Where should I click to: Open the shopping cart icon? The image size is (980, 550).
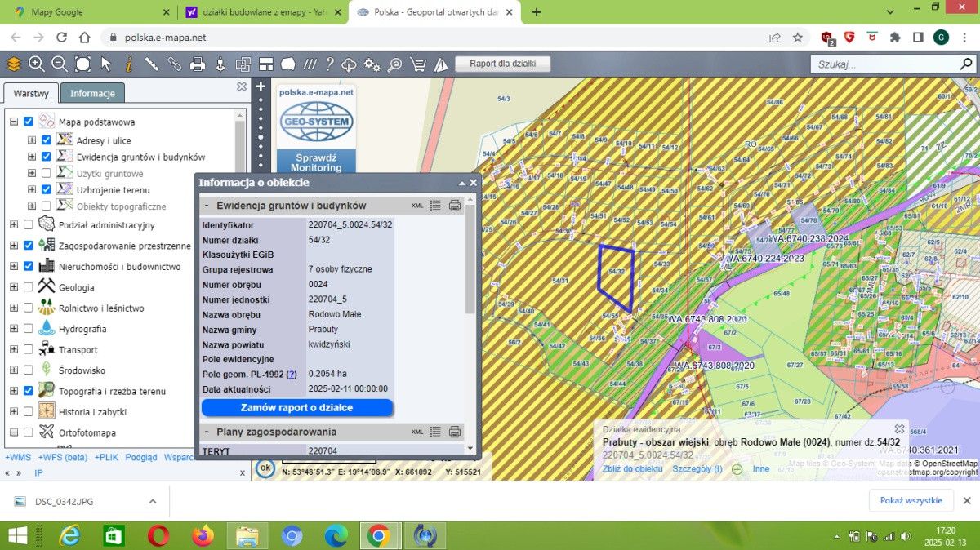pyautogui.click(x=418, y=64)
